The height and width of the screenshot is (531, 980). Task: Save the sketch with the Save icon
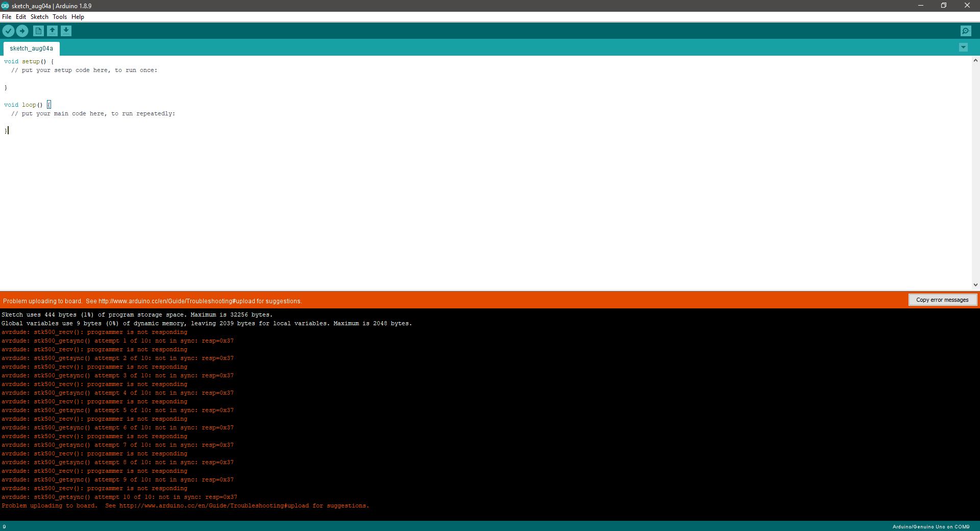tap(66, 31)
